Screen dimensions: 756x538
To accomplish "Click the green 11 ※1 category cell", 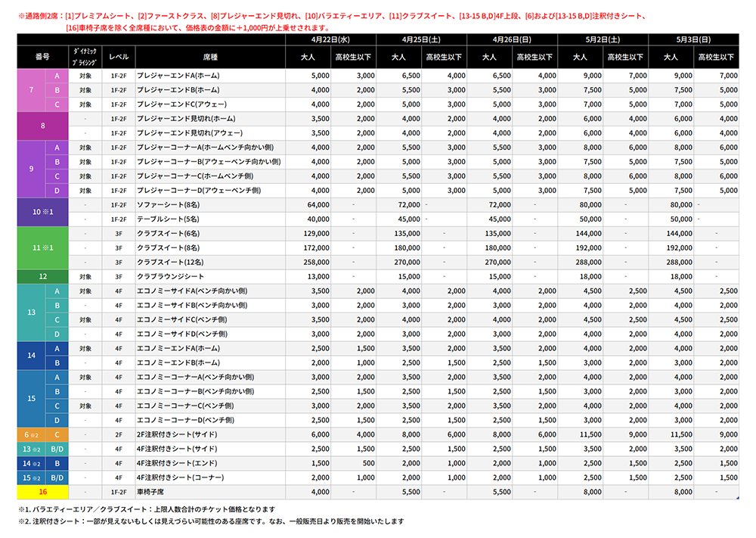I will [43, 247].
